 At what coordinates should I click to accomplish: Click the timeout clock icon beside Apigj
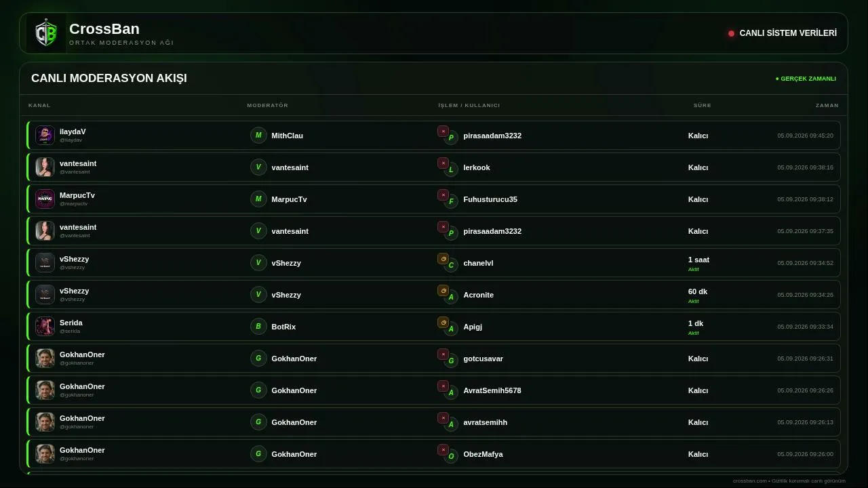(443, 322)
